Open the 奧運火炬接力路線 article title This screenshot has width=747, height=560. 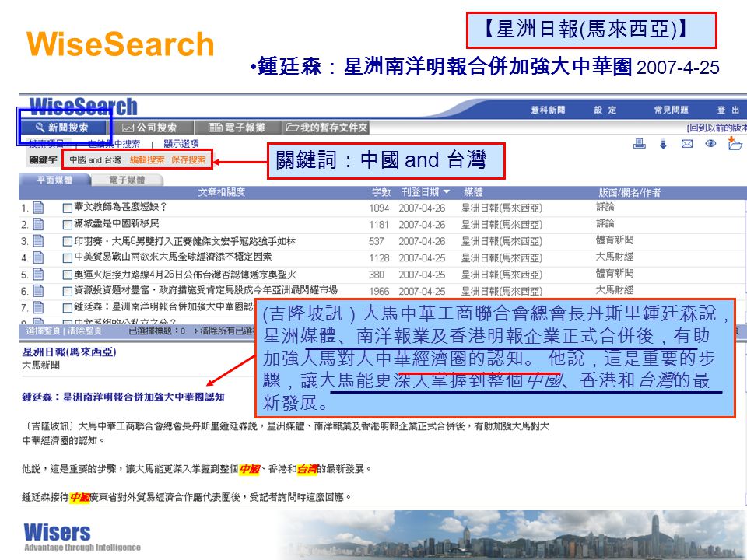coord(185,275)
